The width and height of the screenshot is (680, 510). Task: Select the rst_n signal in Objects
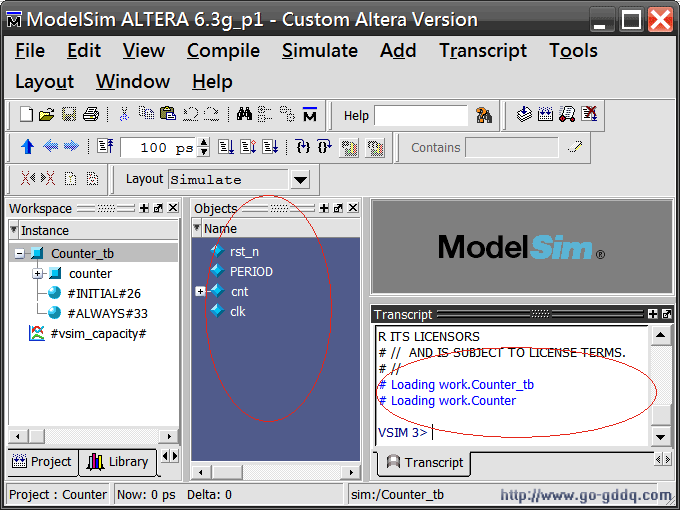tap(243, 252)
